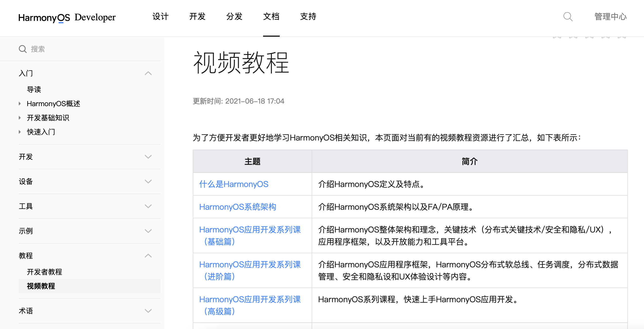644x329 pixels.
Task: Click the 快速入门 sidebar label
Action: pyautogui.click(x=41, y=132)
